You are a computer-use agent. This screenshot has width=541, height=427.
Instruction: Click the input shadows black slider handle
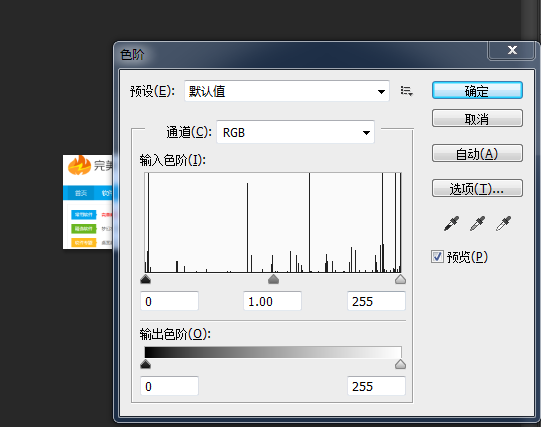146,279
